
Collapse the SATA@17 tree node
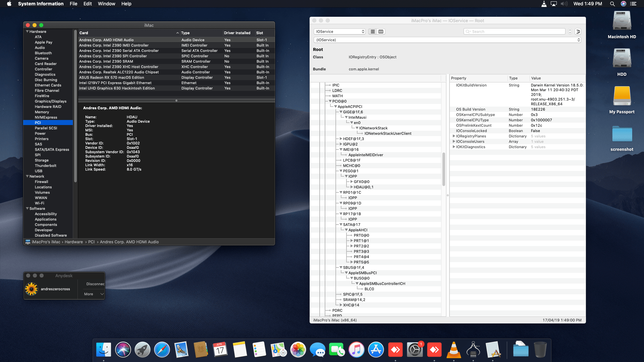pyautogui.click(x=341, y=225)
